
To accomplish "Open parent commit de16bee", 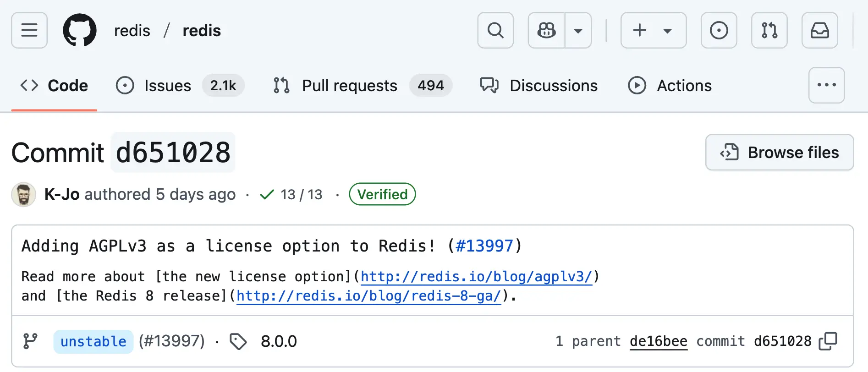I will (658, 341).
